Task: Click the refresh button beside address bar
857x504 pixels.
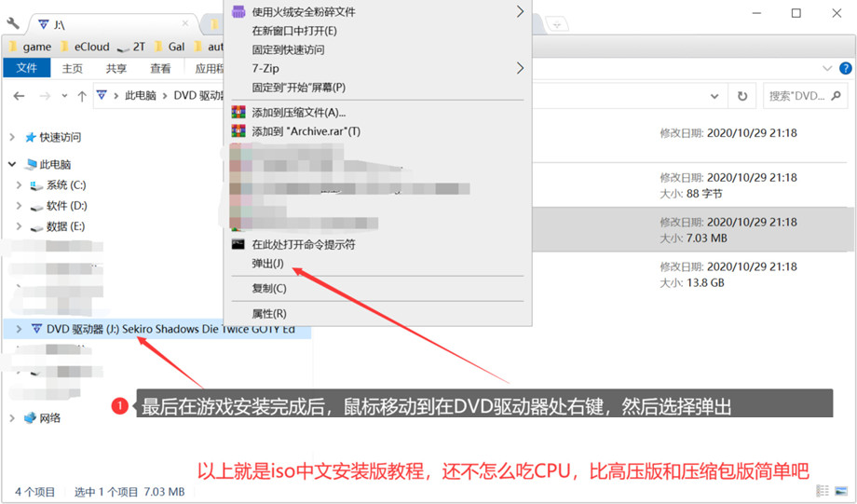Action: [742, 96]
